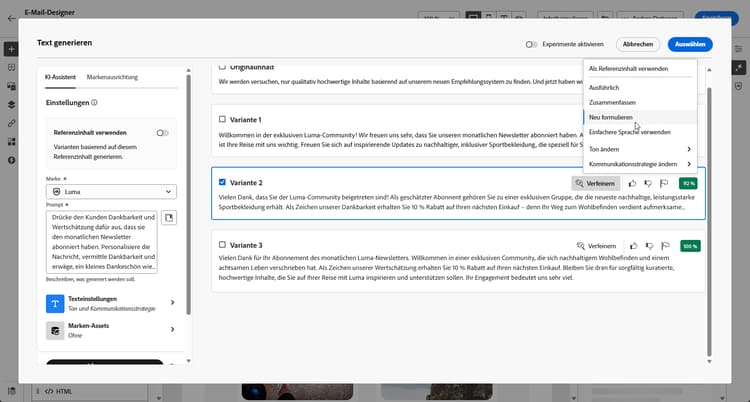Image resolution: width=750 pixels, height=402 pixels.
Task: Click the bottom-left trash icon
Action: pos(11,391)
